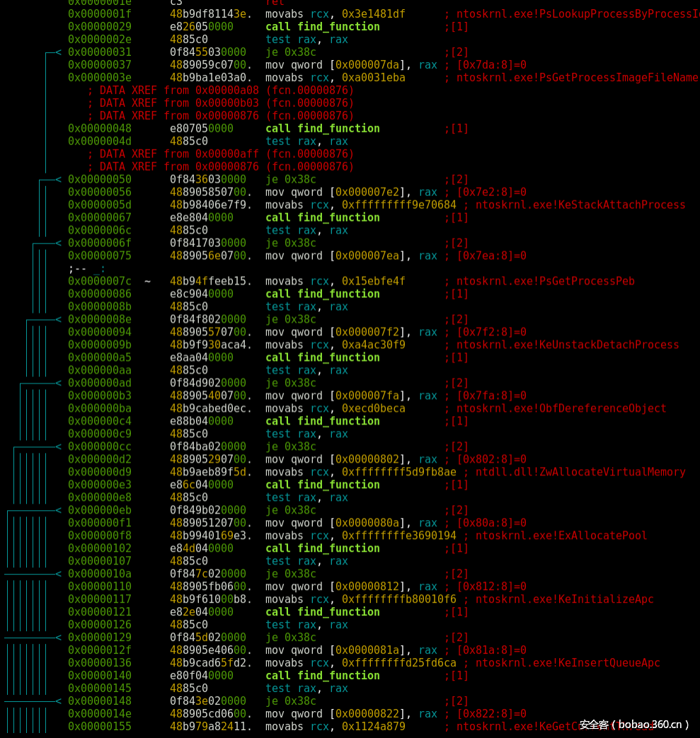
Task: Click the KeUnstackDetachProcess comment
Action: (568, 345)
